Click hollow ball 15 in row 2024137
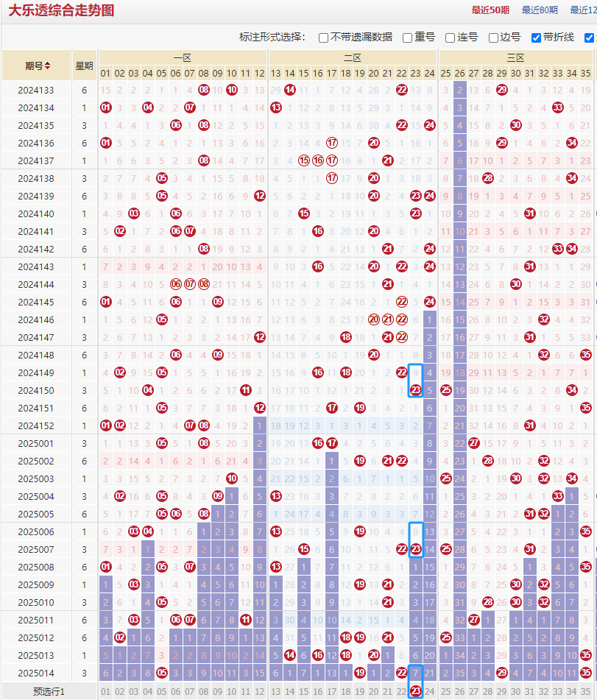This screenshot has width=597, height=700. [x=304, y=160]
